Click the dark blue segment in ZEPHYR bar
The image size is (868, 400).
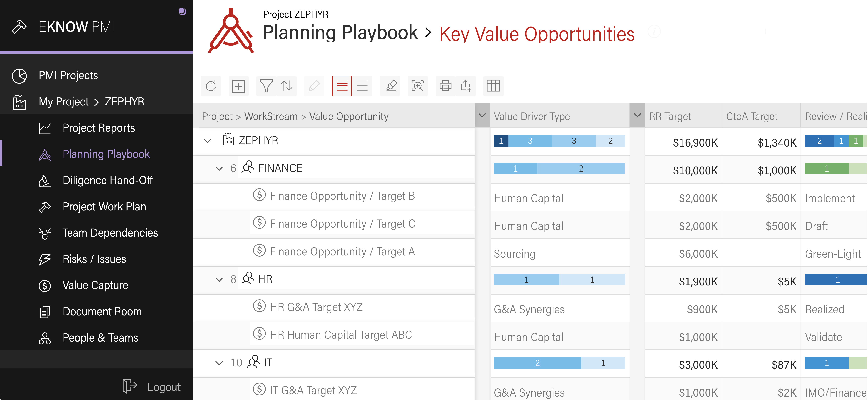pos(501,141)
